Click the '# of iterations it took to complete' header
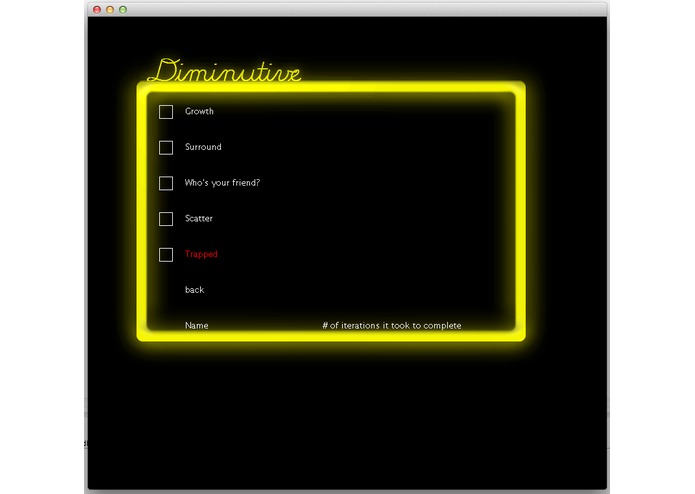695x494 pixels. point(392,325)
